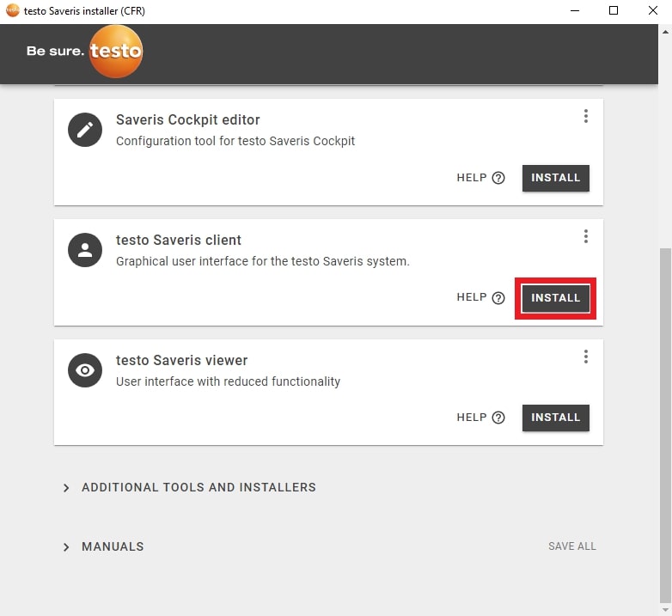Click the testo orange logo in header

tap(115, 52)
